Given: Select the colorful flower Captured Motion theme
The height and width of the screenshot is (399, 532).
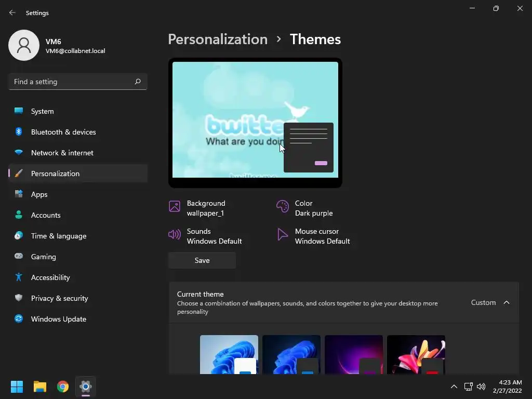Looking at the screenshot, I should [x=416, y=354].
